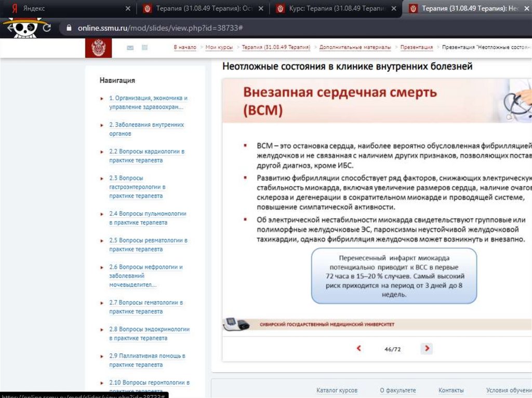The height and width of the screenshot is (398, 532).
Task: Click the active tab's university favicon
Action: (413, 8)
